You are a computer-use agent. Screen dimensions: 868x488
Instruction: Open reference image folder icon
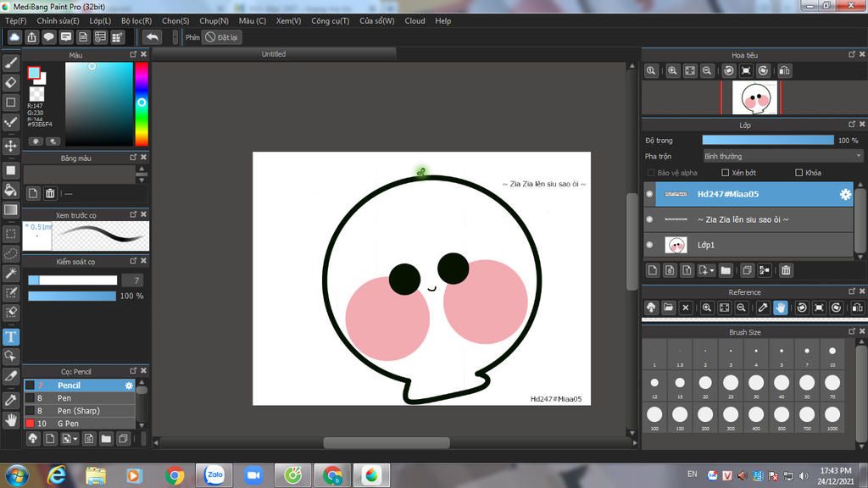click(x=668, y=308)
